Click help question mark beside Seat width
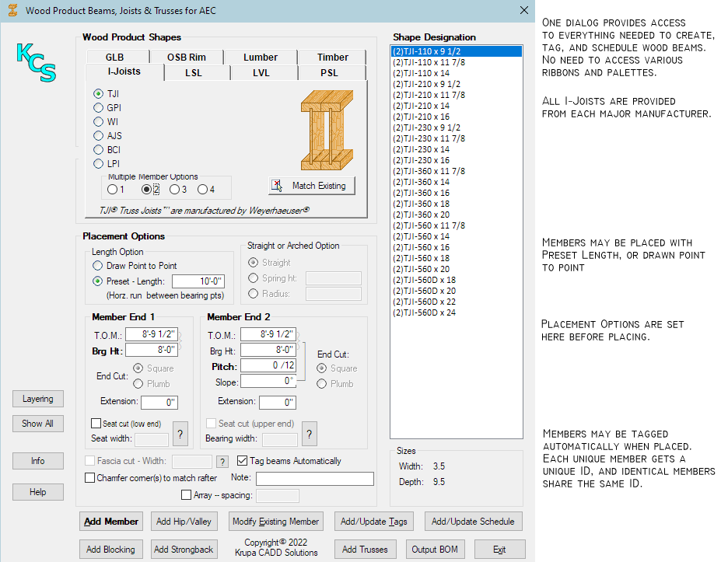 point(180,433)
